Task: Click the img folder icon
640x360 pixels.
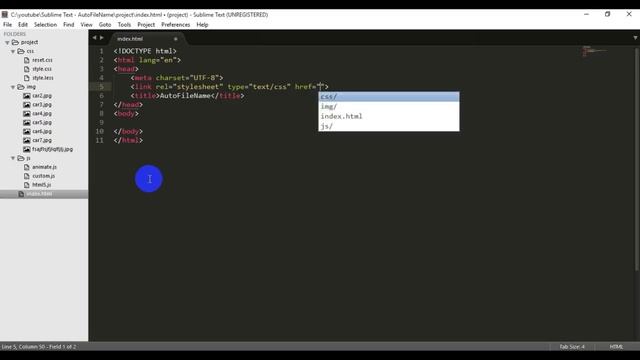Action: click(21, 87)
